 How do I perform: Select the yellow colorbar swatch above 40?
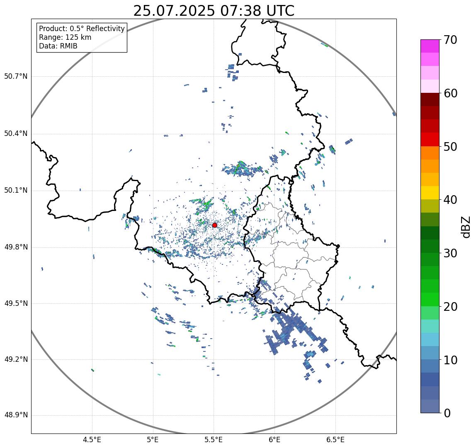[x=430, y=193]
